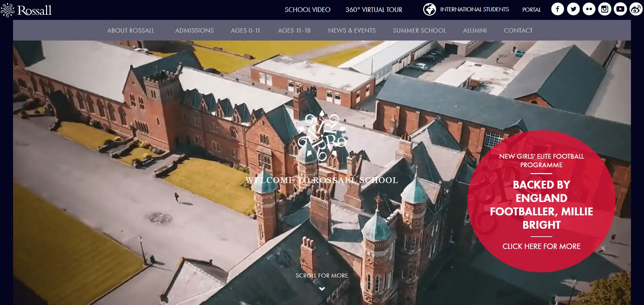The width and height of the screenshot is (644, 305).
Task: Click the Rossall wordmark in header
Action: (34, 10)
